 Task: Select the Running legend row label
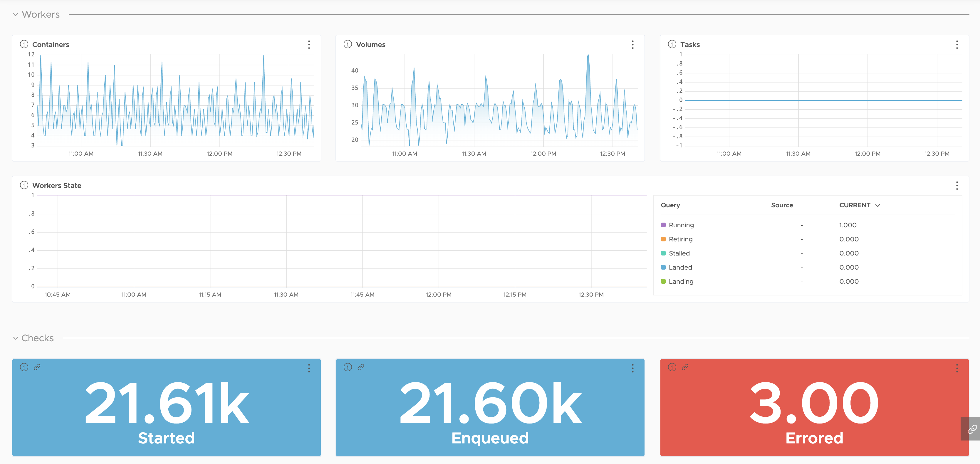681,225
